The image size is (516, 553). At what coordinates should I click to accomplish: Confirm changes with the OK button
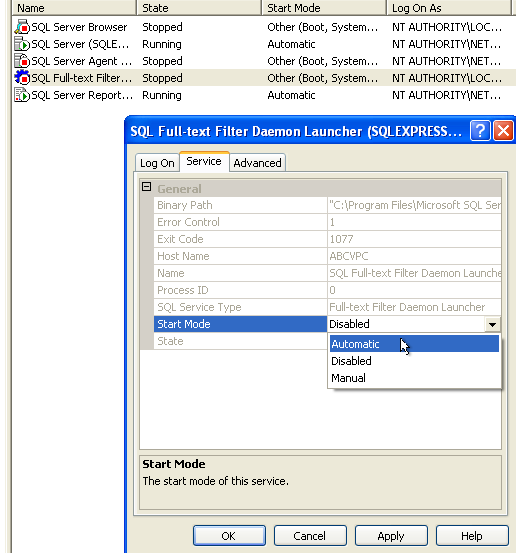(229, 536)
